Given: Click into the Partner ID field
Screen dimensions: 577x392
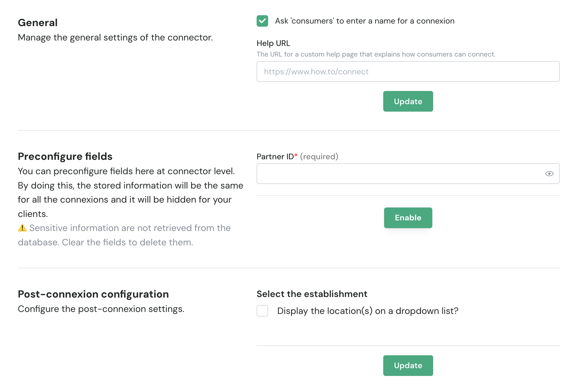Looking at the screenshot, I should tap(399, 174).
